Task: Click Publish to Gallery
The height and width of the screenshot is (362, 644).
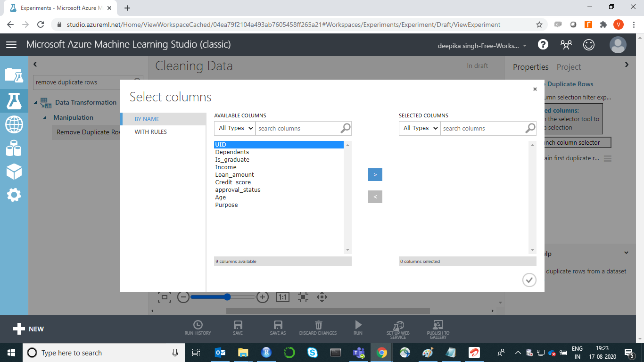Action: pyautogui.click(x=438, y=329)
